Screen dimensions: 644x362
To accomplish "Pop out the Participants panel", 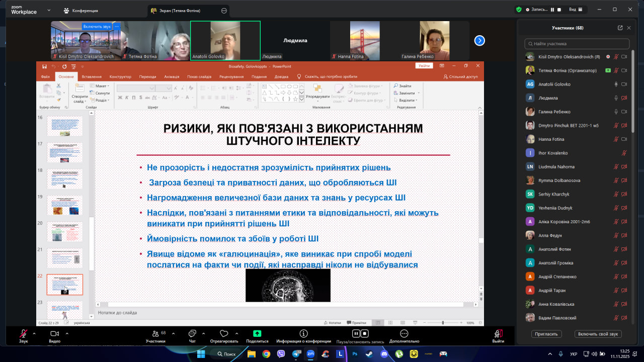I will coord(620,28).
